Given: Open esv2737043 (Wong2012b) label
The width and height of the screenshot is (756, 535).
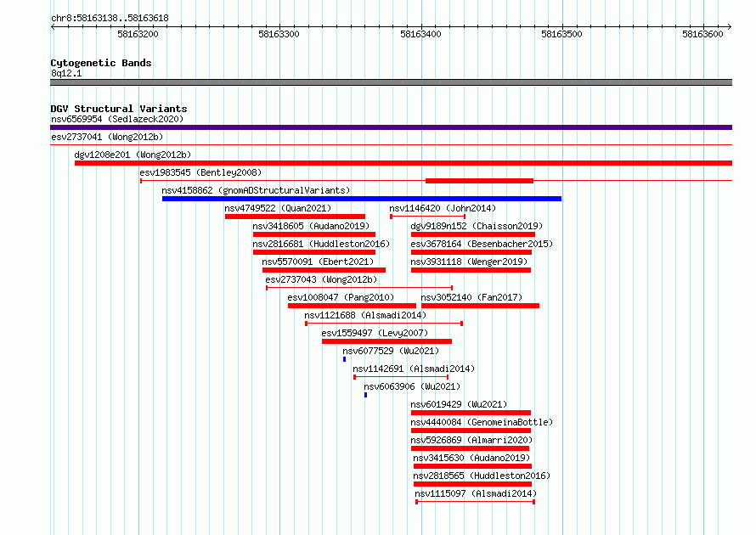Looking at the screenshot, I should (321, 279).
